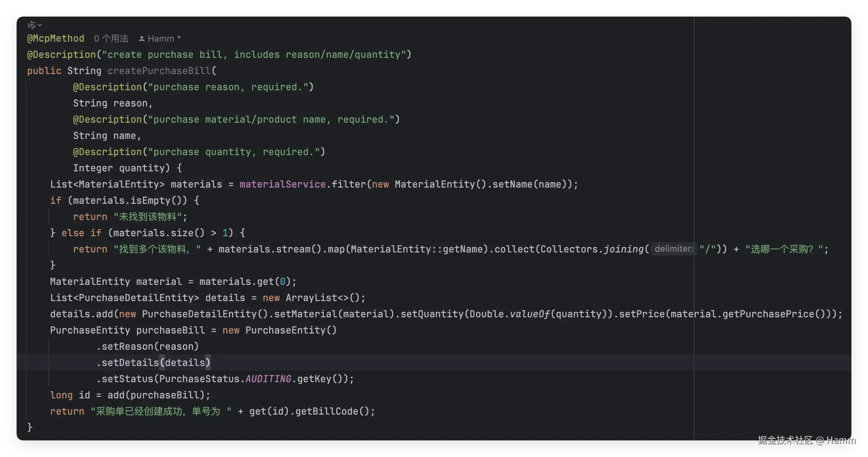Place cursor on createPurchaseBill method name
The height and width of the screenshot is (457, 868).
point(159,71)
